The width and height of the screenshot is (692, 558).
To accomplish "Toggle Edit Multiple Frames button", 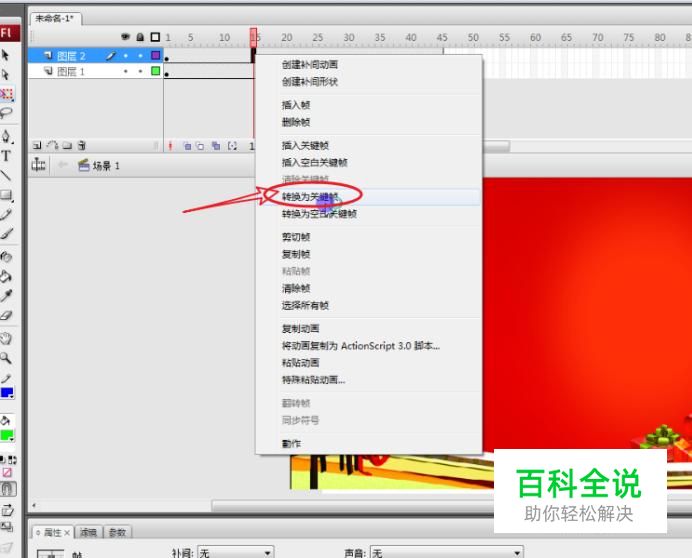I will pos(216,146).
